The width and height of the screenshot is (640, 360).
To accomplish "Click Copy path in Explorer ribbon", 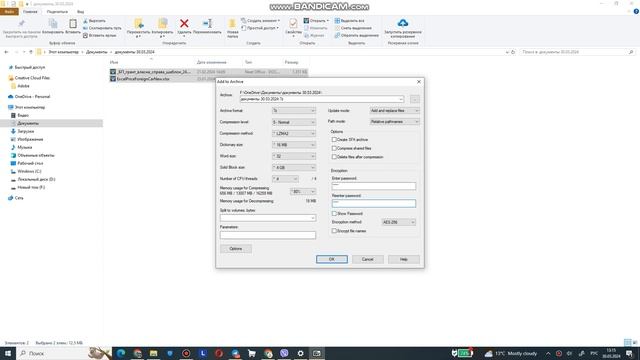I will (102, 28).
